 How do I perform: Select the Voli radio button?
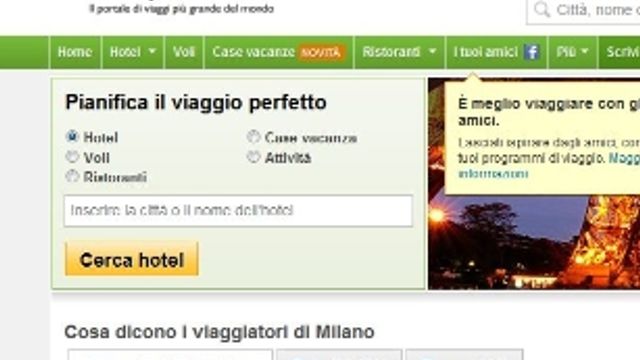pyautogui.click(x=72, y=156)
